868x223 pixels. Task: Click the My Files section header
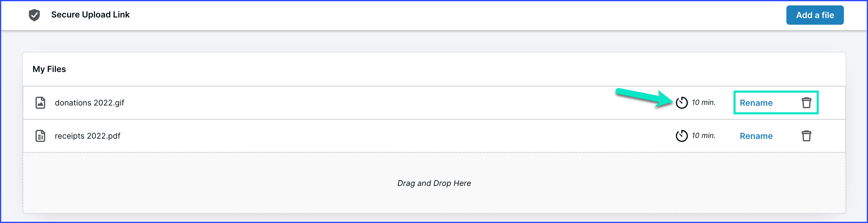(49, 69)
